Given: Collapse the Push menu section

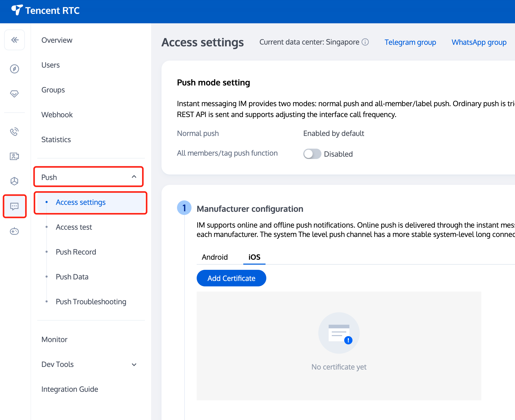Looking at the screenshot, I should click(134, 177).
